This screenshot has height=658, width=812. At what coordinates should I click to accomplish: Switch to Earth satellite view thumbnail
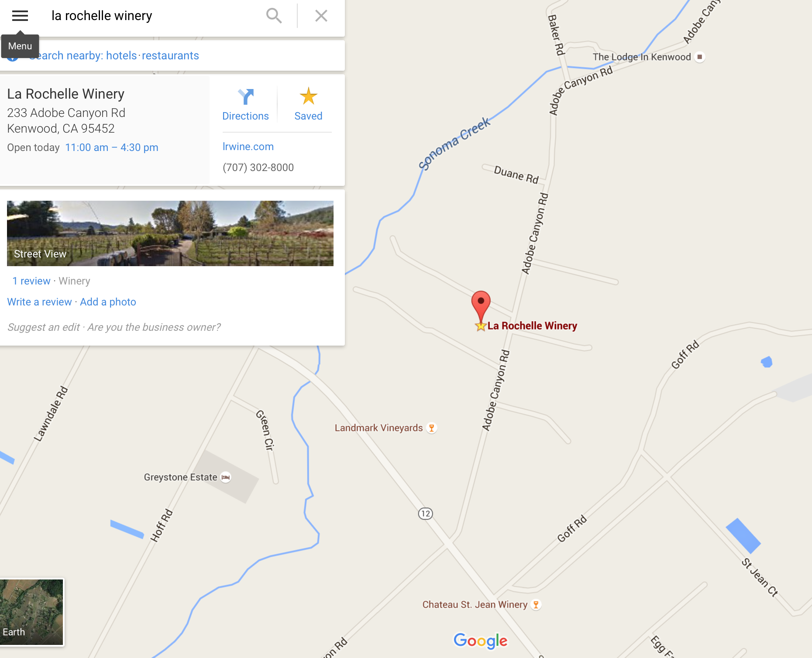32,612
